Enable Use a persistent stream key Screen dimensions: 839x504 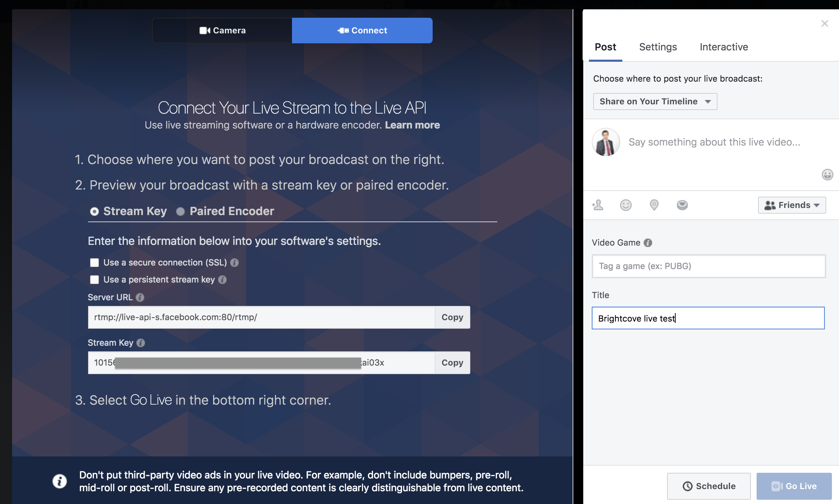[94, 280]
